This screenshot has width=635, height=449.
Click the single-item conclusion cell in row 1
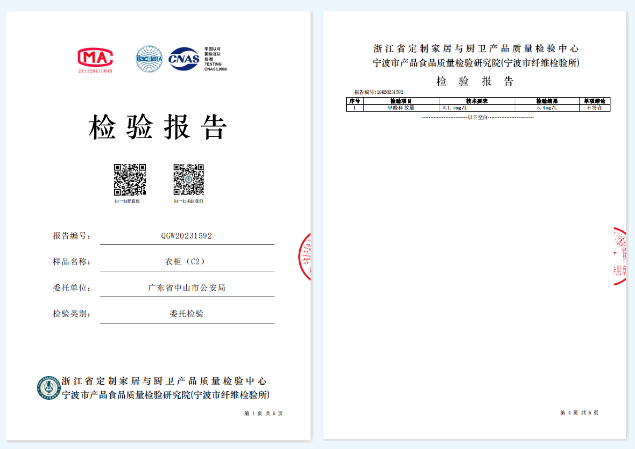[x=595, y=108]
